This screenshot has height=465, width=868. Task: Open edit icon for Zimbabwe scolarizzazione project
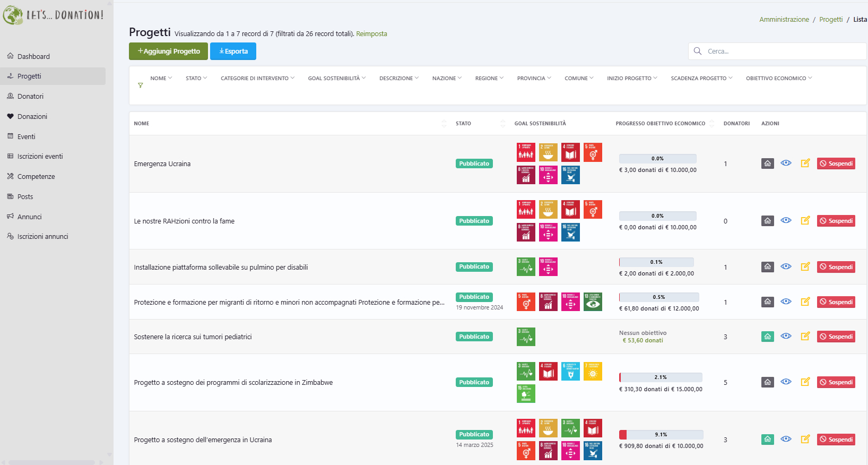[805, 382]
